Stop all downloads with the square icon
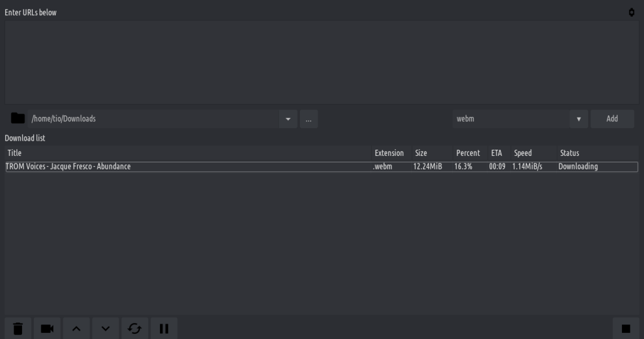644x339 pixels. (x=626, y=328)
